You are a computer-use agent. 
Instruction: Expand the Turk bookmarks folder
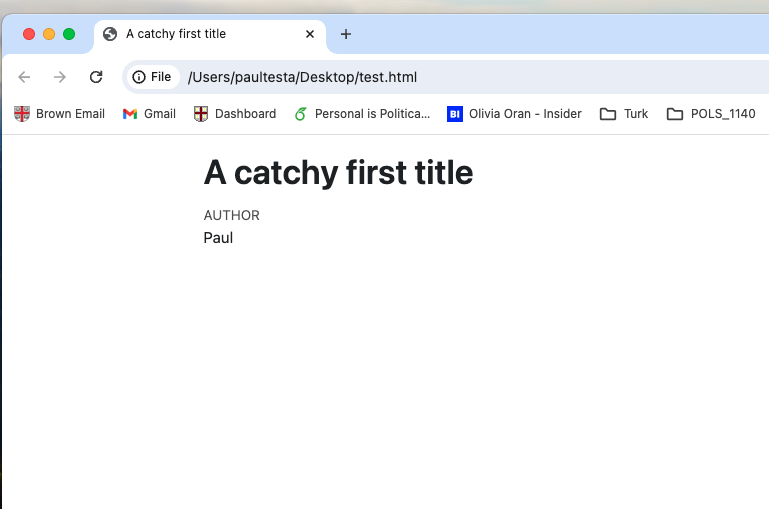[624, 114]
